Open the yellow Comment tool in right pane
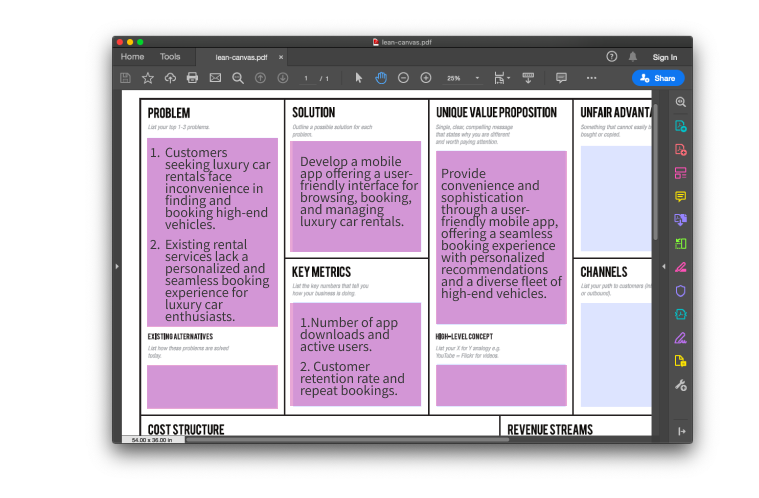Image resolution: width=759 pixels, height=498 pixels. [681, 196]
